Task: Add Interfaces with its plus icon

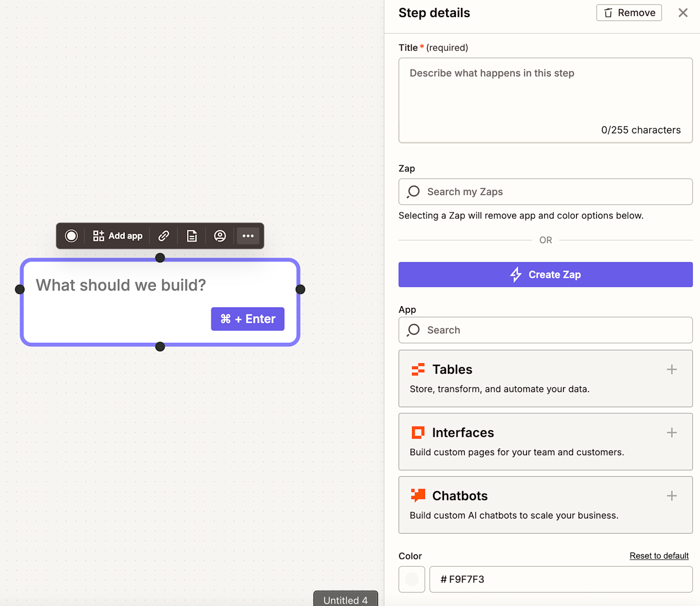Action: 672,433
